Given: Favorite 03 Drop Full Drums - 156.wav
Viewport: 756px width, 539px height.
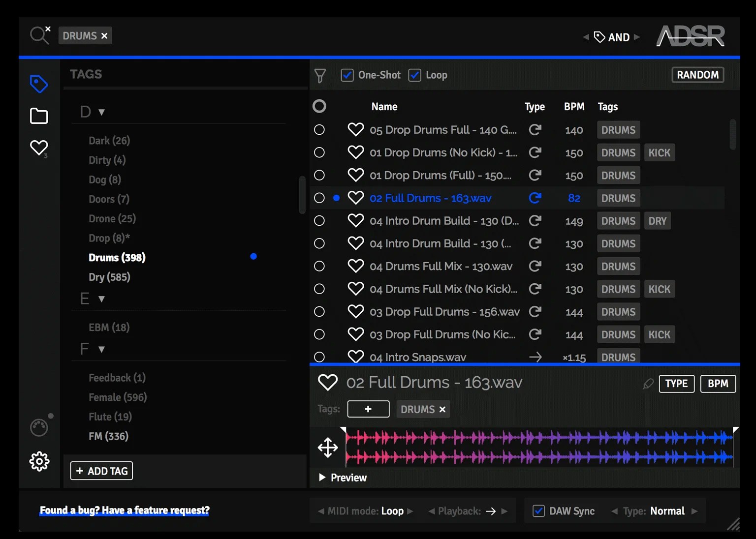Looking at the screenshot, I should [355, 311].
